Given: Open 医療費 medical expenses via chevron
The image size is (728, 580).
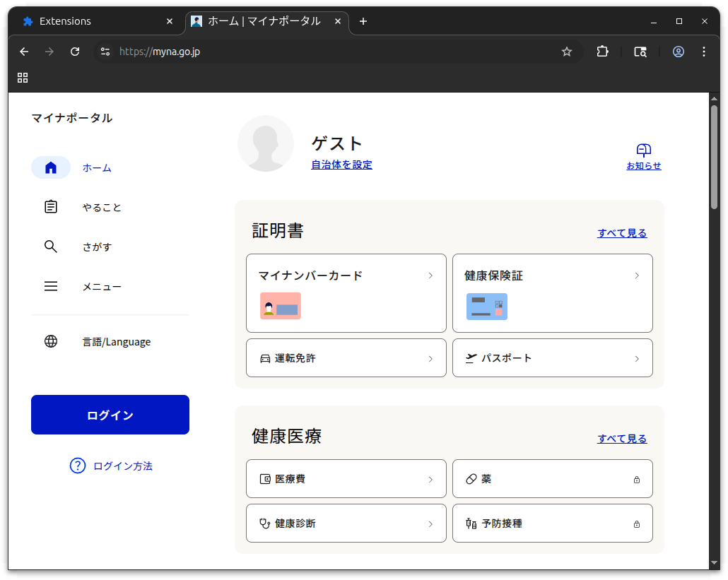Looking at the screenshot, I should [x=430, y=478].
